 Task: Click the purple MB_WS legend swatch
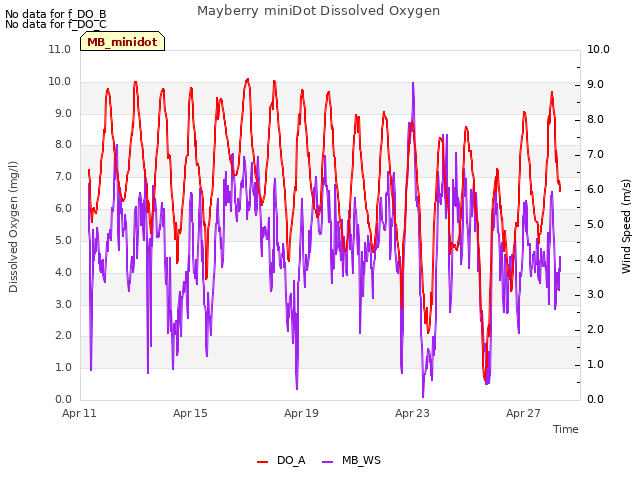pos(327,462)
